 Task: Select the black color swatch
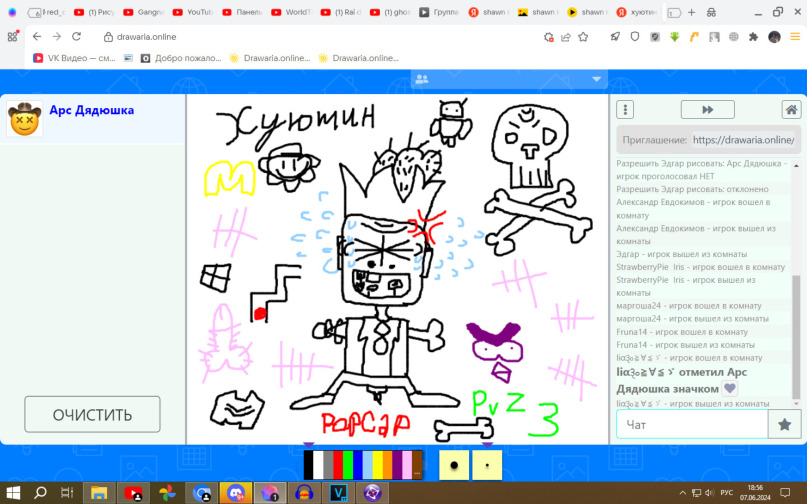[x=308, y=465]
